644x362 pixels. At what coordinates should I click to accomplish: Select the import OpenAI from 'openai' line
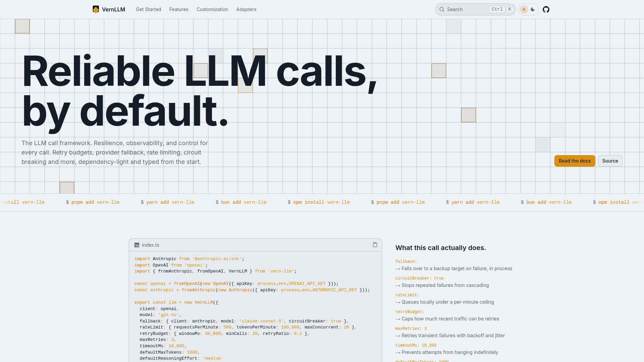coord(171,265)
